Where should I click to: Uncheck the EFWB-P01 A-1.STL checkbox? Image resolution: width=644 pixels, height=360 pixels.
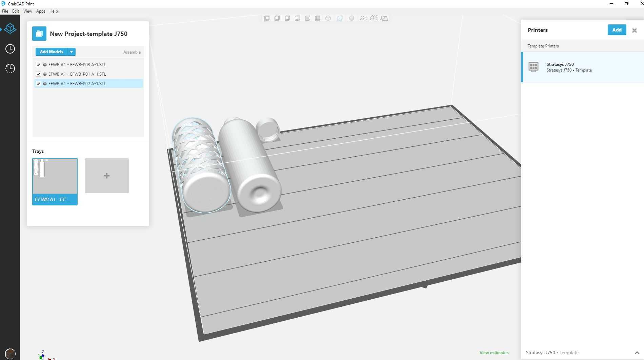tap(38, 74)
